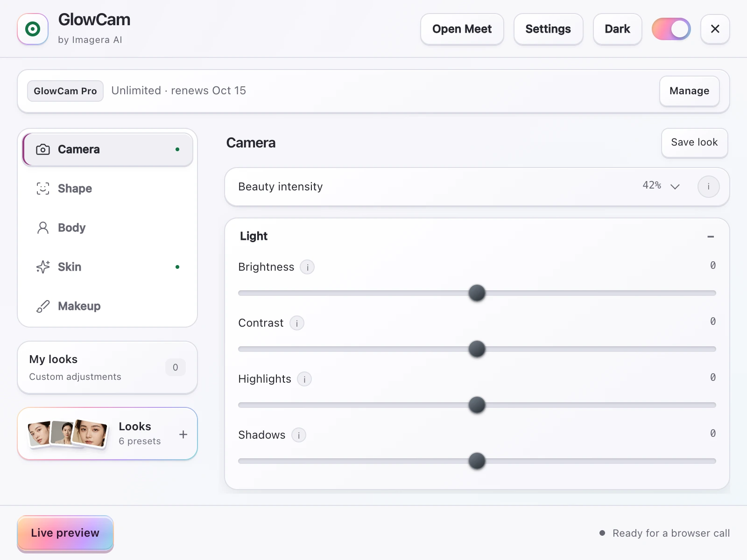Save the current look
The image size is (747, 560).
tap(694, 143)
